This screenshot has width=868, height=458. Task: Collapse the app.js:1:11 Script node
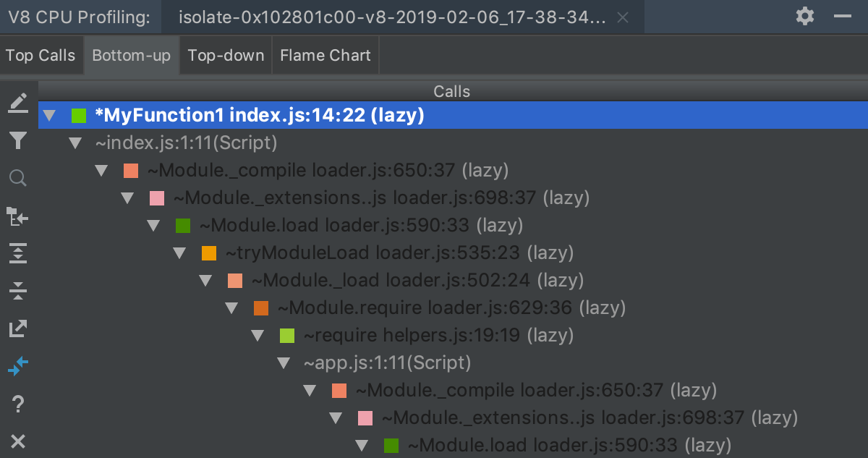click(x=284, y=362)
